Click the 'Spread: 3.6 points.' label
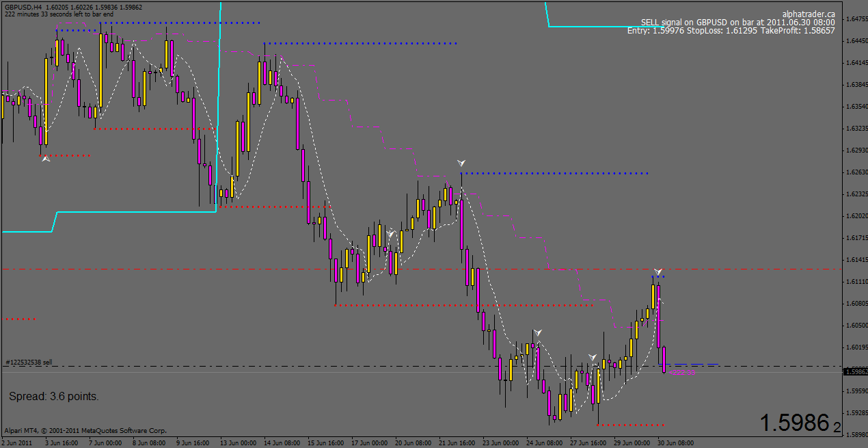 pos(54,396)
